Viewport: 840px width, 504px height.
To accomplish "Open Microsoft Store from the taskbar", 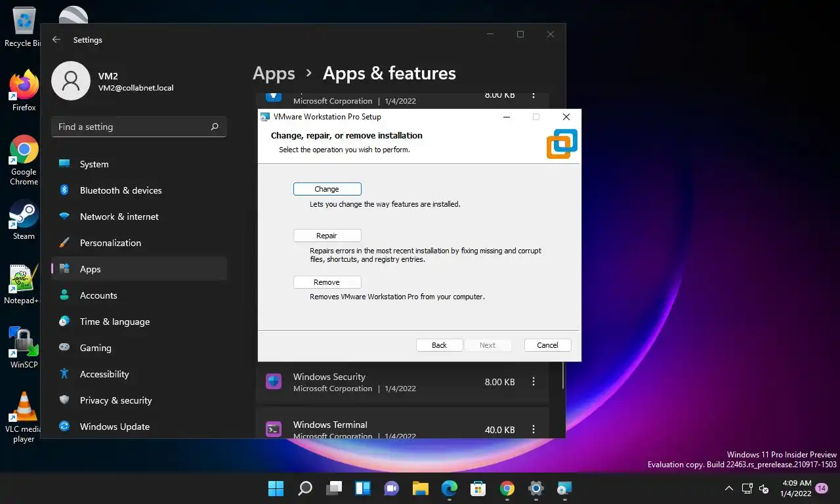I will pyautogui.click(x=478, y=488).
